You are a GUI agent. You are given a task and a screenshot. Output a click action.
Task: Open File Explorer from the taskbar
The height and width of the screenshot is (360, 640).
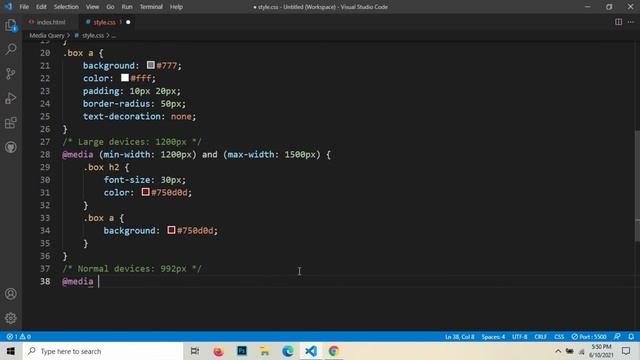click(264, 351)
